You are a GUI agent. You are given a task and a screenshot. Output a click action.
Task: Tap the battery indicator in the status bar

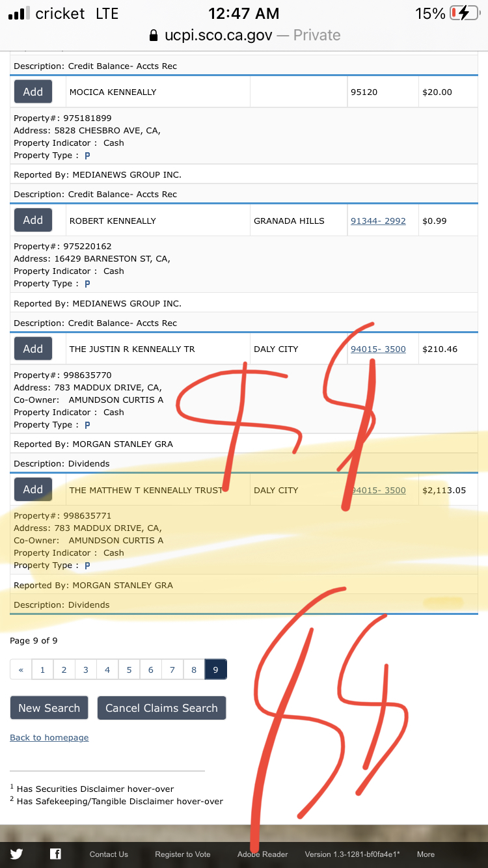click(464, 13)
